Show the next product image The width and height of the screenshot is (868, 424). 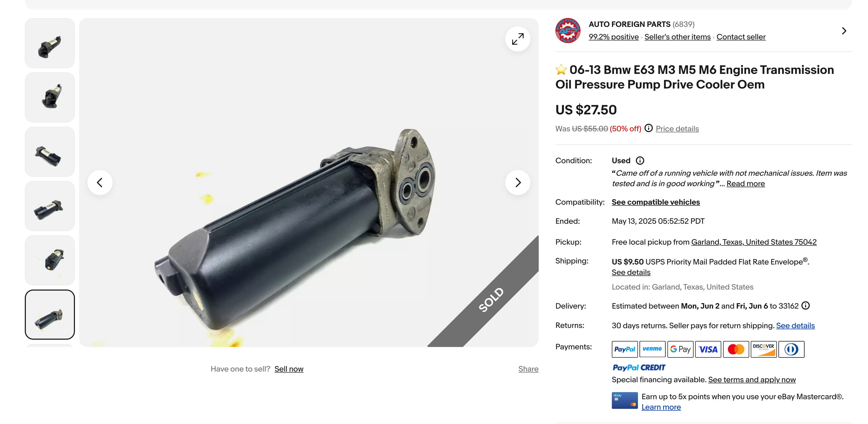[517, 182]
